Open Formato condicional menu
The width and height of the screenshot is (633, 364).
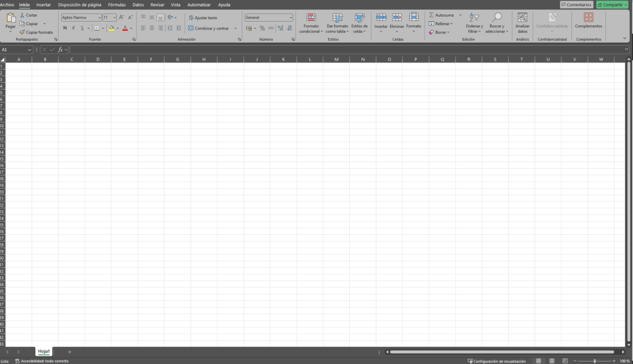coord(311,23)
